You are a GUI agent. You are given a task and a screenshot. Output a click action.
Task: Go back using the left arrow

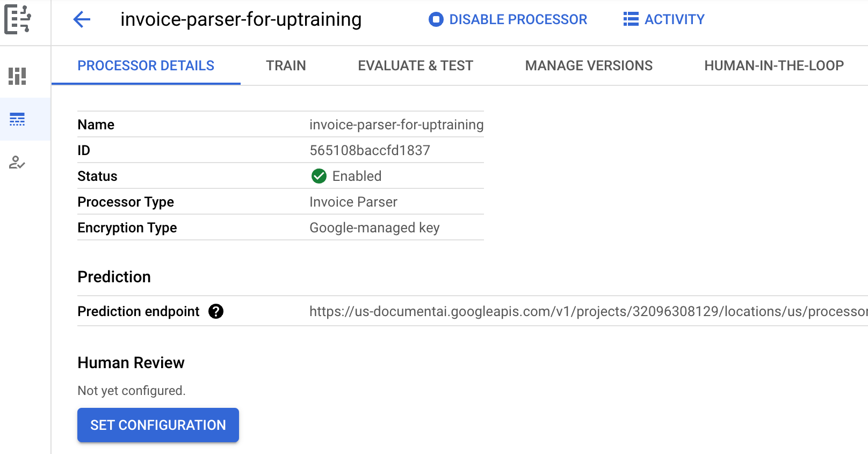pyautogui.click(x=82, y=20)
